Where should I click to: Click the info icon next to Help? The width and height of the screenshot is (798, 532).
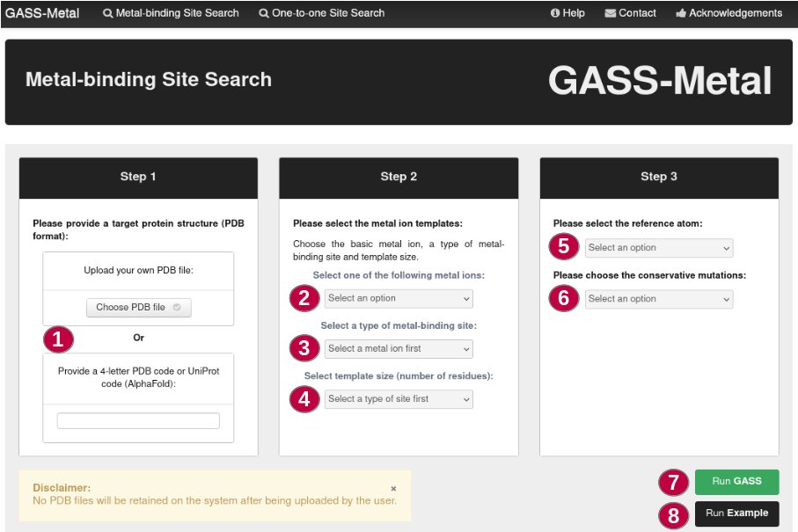coord(553,13)
